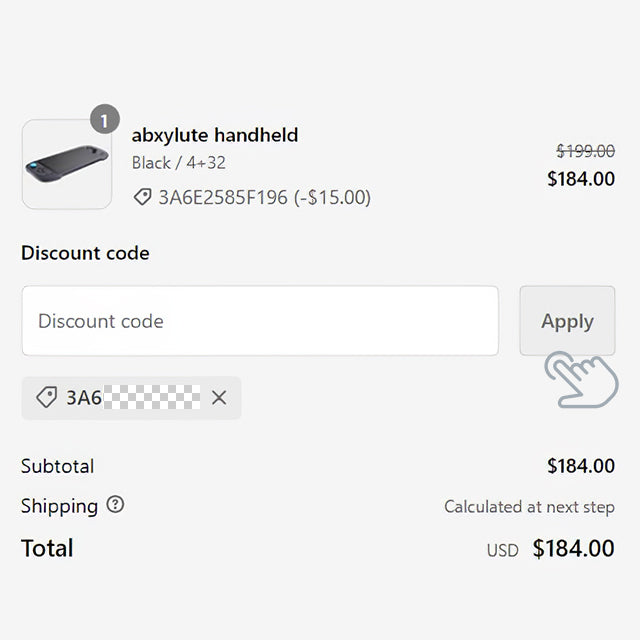Focus the Discount code input field
The height and width of the screenshot is (640, 640).
260,321
